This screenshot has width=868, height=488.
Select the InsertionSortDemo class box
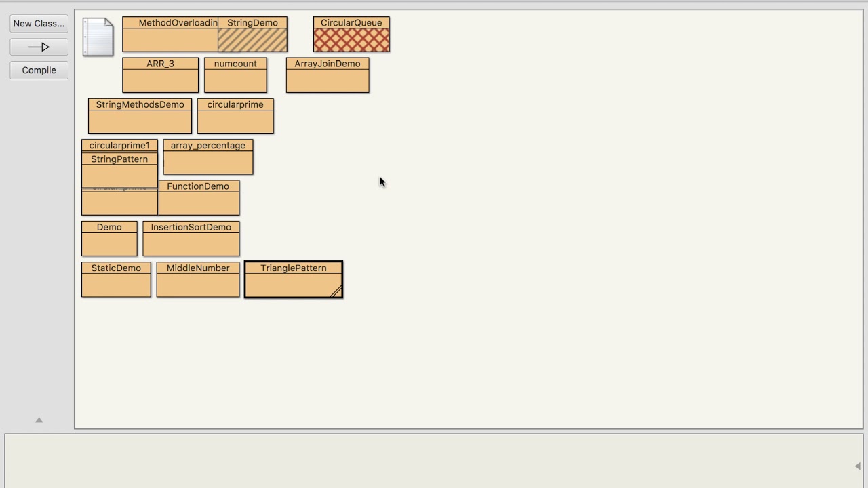(191, 239)
